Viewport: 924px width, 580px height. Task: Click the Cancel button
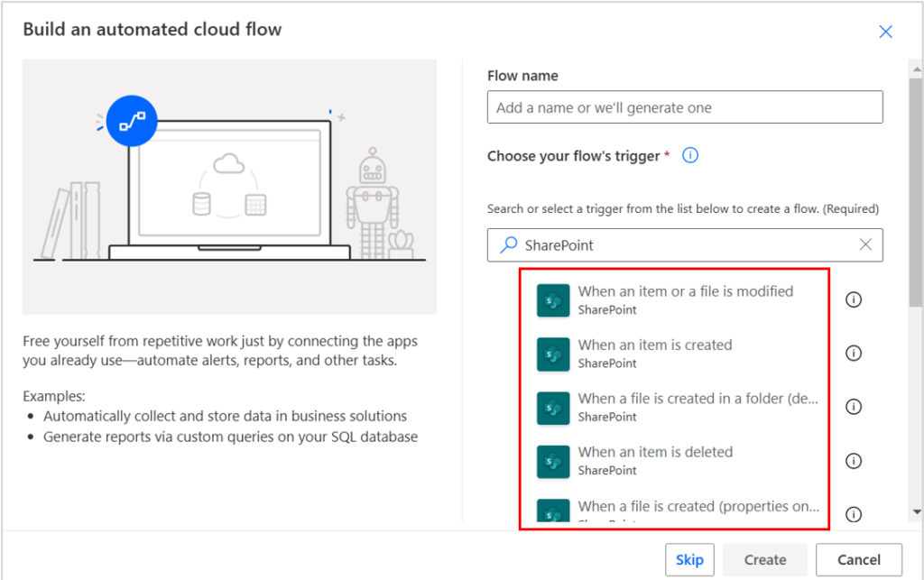coord(859,559)
